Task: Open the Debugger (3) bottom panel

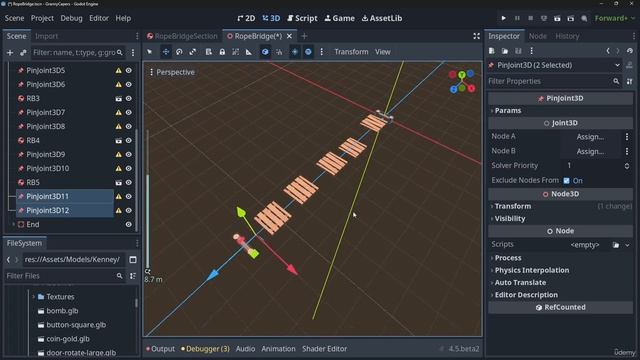Action: (205, 349)
